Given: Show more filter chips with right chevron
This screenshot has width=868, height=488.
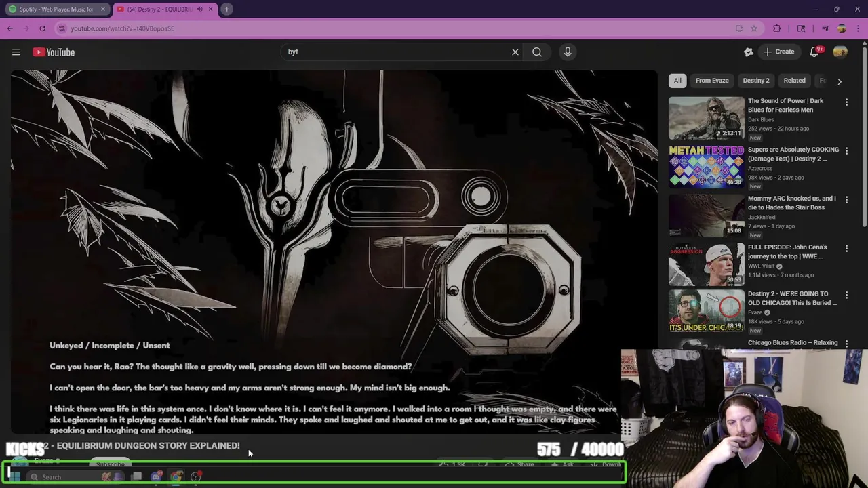Looking at the screenshot, I should click(840, 81).
